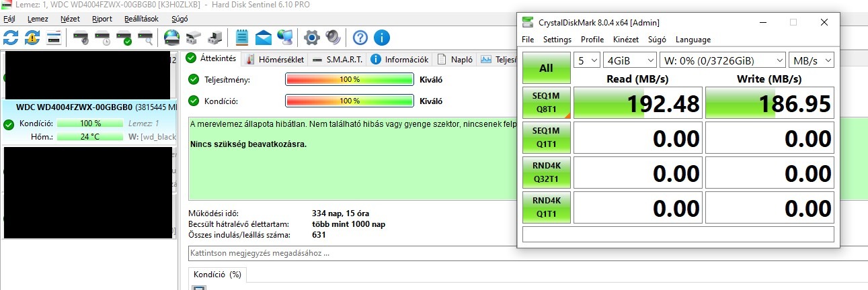Click the Kondíció 100 % bar in overview
The width and height of the screenshot is (868, 290).
pyautogui.click(x=349, y=101)
